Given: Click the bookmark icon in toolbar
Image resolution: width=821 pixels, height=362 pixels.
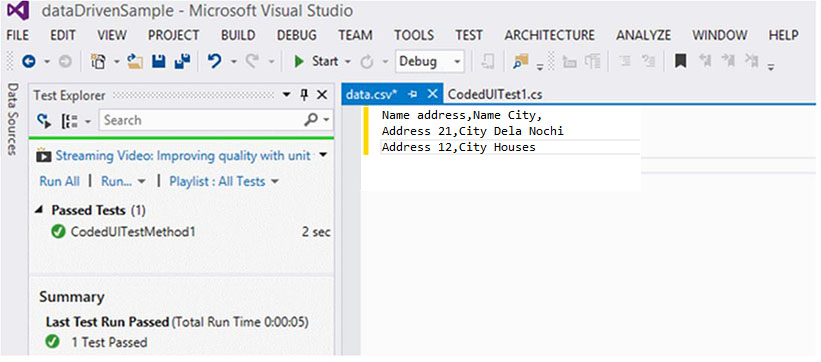Looking at the screenshot, I should pos(680,61).
